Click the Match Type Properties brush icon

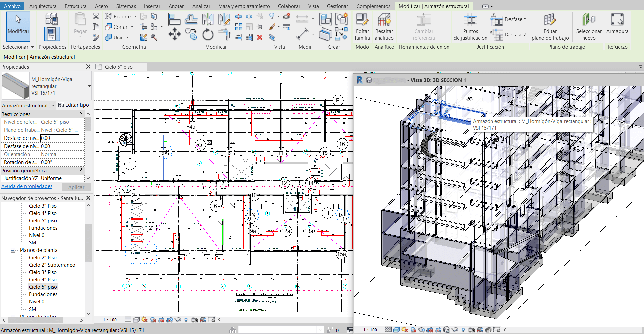[96, 37]
